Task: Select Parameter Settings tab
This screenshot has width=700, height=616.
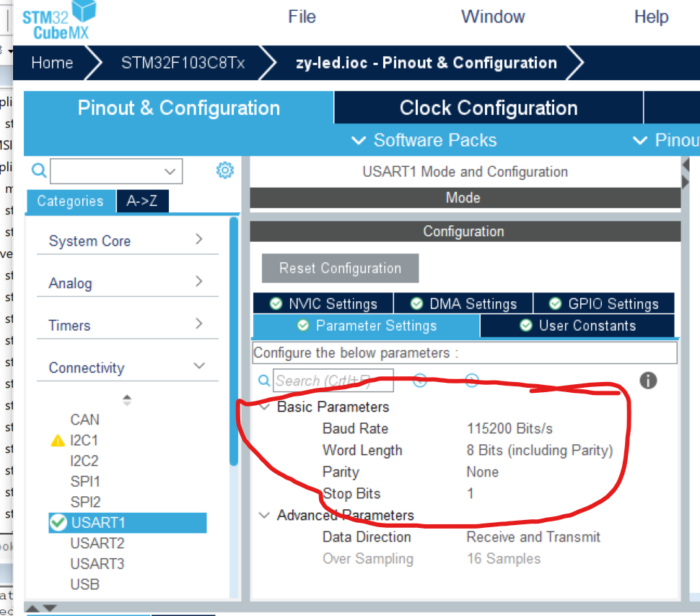Action: point(367,326)
